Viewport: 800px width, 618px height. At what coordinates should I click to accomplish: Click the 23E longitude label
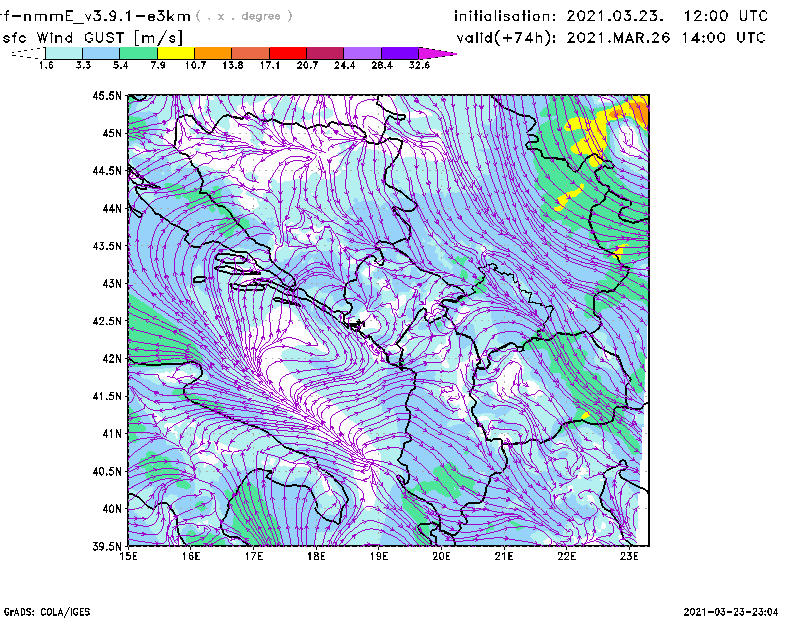point(629,556)
